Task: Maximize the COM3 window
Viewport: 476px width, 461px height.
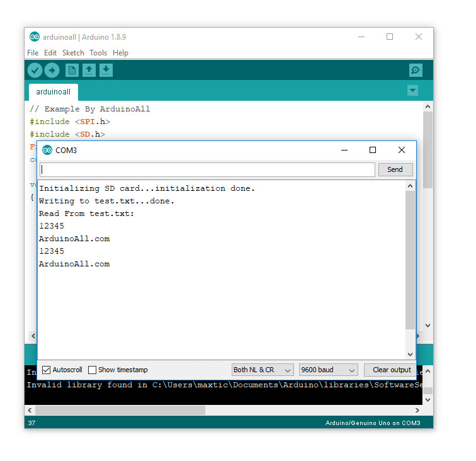Action: tap(373, 150)
